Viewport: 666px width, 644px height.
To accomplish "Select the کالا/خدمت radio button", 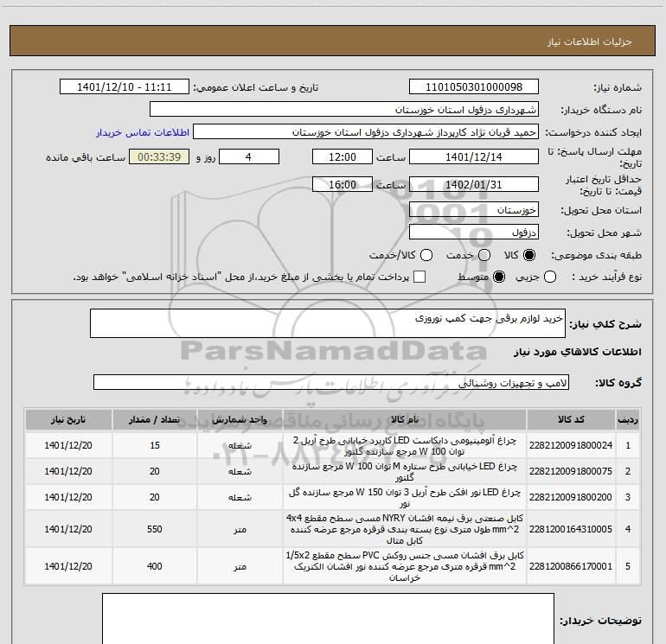I will click(426, 255).
